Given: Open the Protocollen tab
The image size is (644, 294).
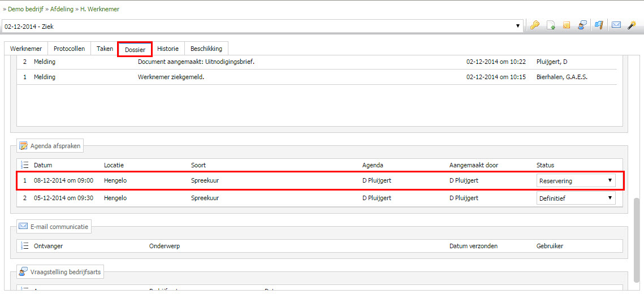Looking at the screenshot, I should point(69,49).
